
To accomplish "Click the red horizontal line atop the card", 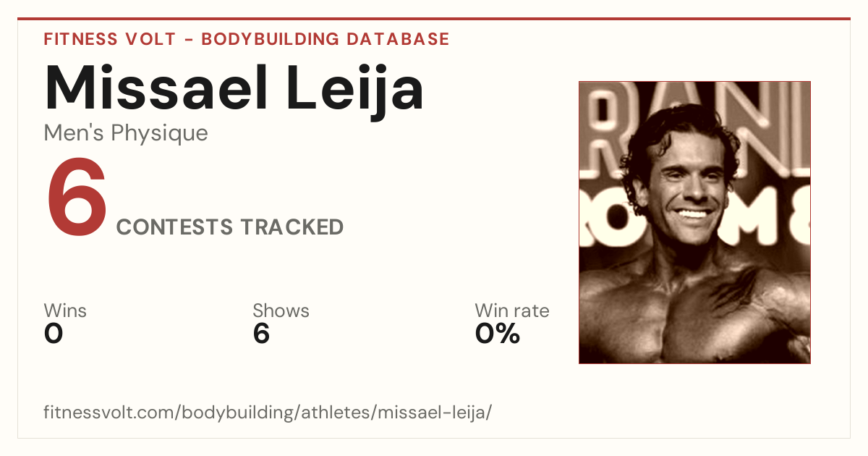I will point(434,19).
